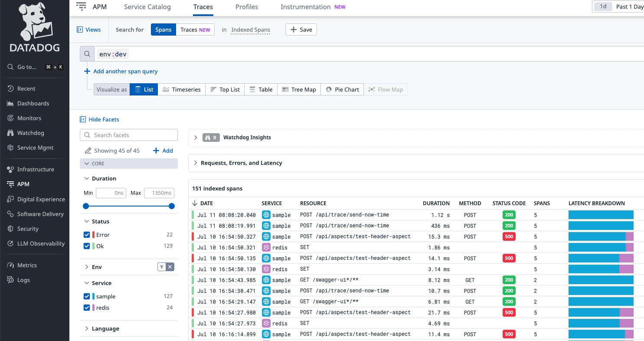Open the Instrumentation NEW tab
Viewport: 644px width, 341px height.
tap(313, 7)
